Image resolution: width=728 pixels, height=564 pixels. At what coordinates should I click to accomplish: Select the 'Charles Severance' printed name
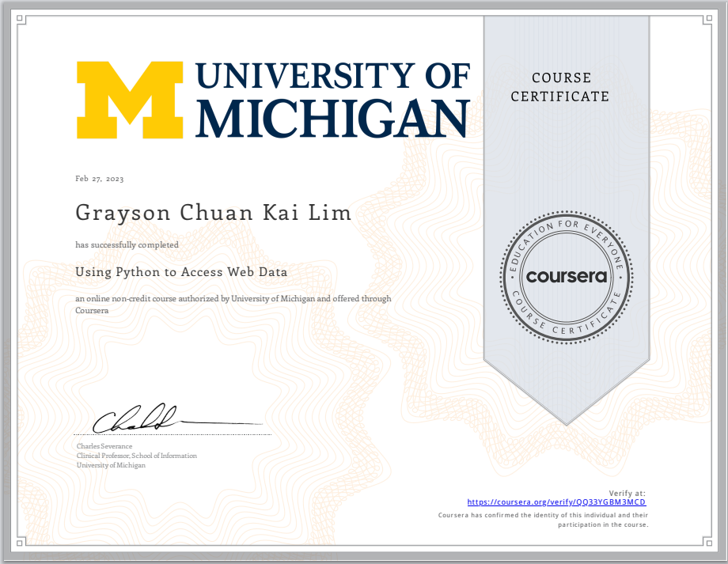[x=104, y=446]
